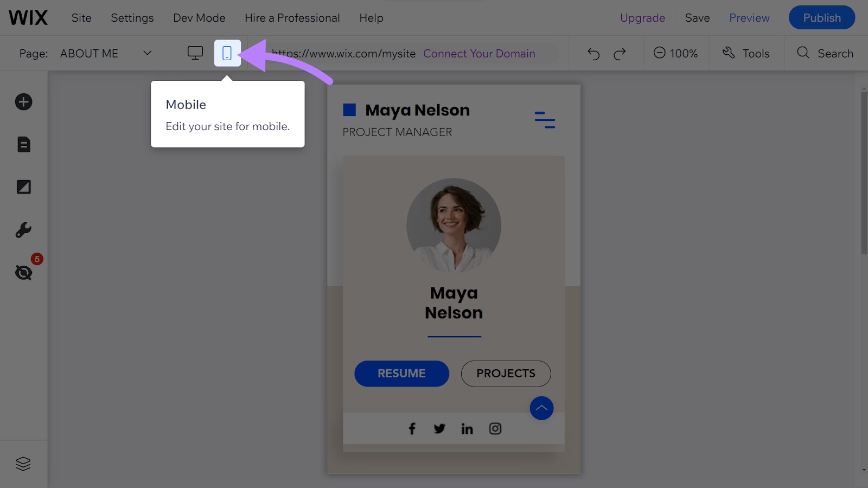Open the zoom out 100% control

pos(676,53)
